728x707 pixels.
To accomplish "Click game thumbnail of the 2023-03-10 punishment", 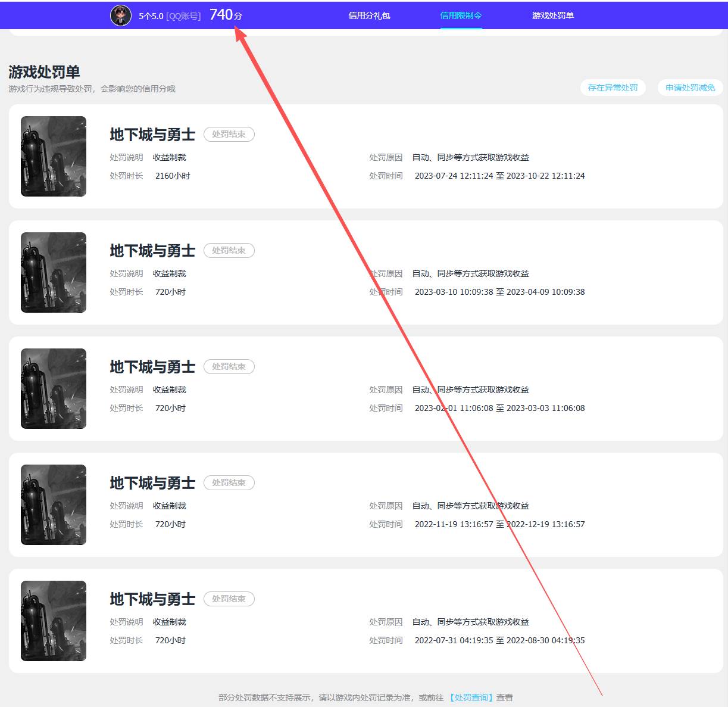I will click(x=54, y=272).
